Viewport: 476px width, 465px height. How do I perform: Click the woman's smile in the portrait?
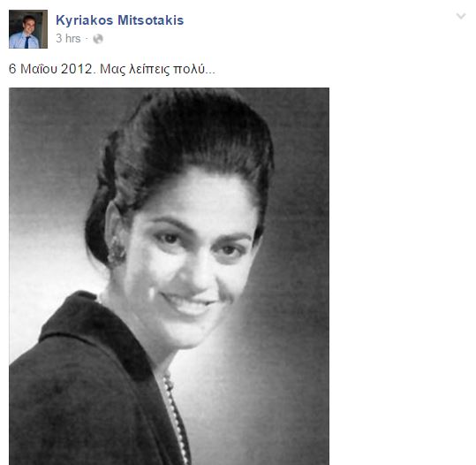coord(187,303)
